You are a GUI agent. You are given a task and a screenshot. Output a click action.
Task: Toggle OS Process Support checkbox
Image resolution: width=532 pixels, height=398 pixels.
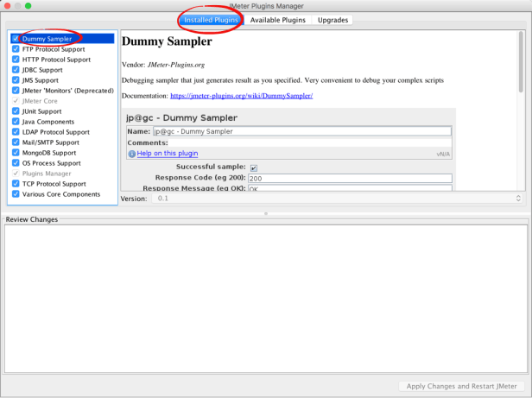(16, 163)
